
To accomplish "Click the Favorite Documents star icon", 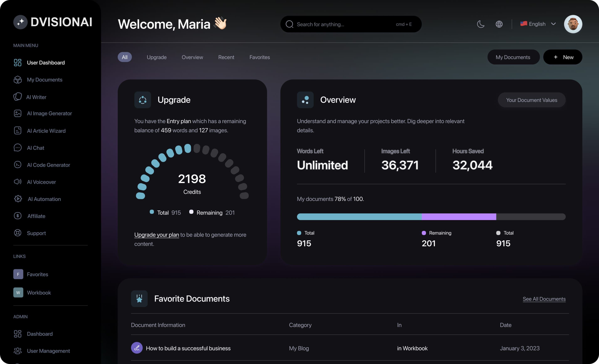I will pos(139,299).
